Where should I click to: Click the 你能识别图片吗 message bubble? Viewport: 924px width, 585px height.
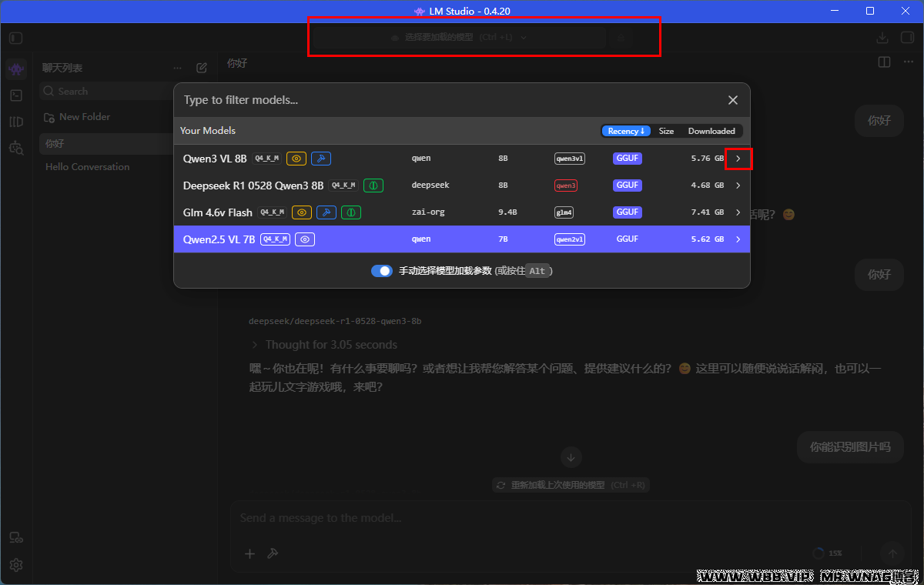point(850,446)
